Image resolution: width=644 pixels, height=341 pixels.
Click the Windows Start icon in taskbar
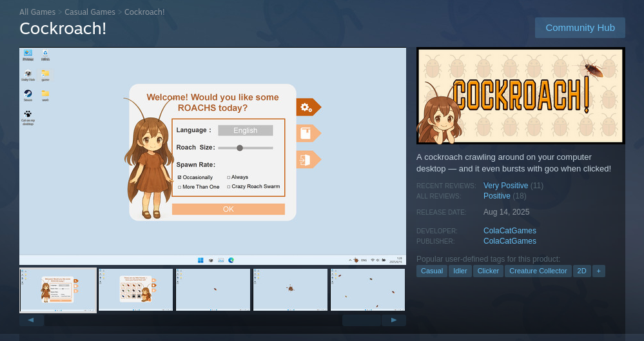[200, 260]
